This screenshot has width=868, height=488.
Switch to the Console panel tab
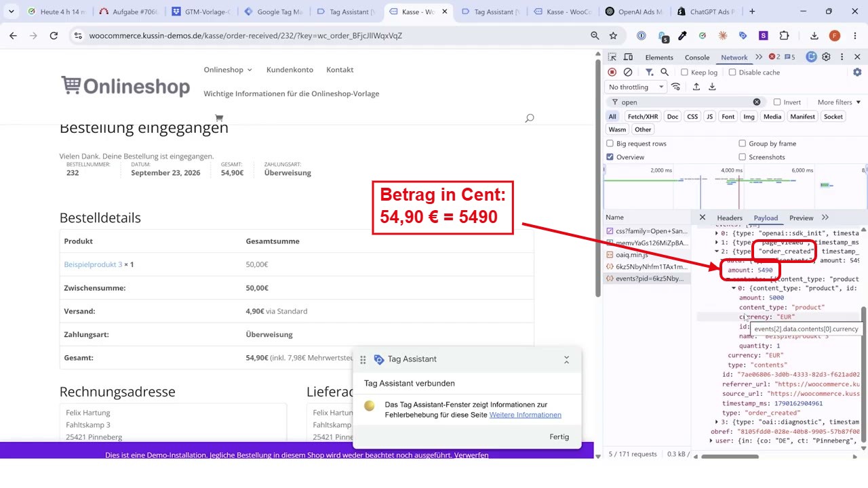(697, 57)
